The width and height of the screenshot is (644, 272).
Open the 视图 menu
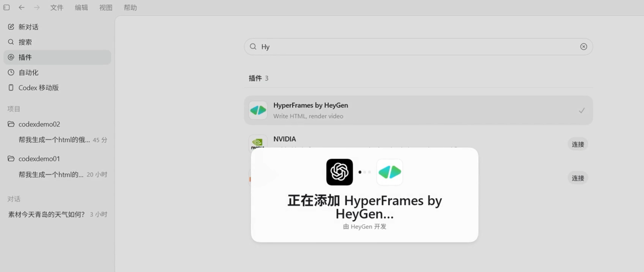pos(106,8)
